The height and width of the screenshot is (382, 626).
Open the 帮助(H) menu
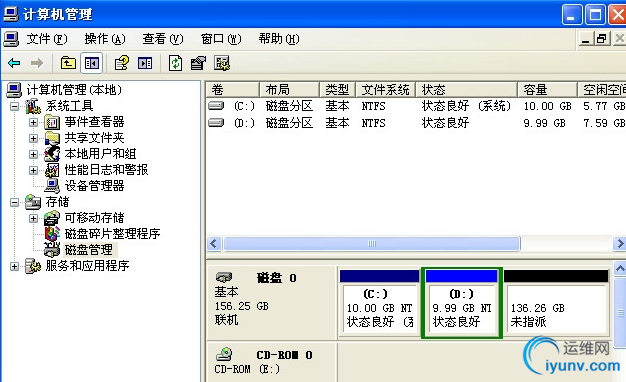point(279,39)
